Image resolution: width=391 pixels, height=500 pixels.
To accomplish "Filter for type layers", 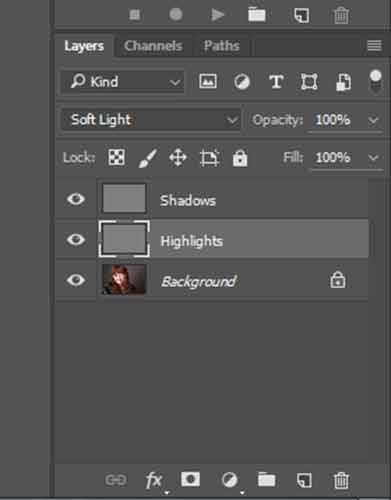I will click(x=276, y=82).
